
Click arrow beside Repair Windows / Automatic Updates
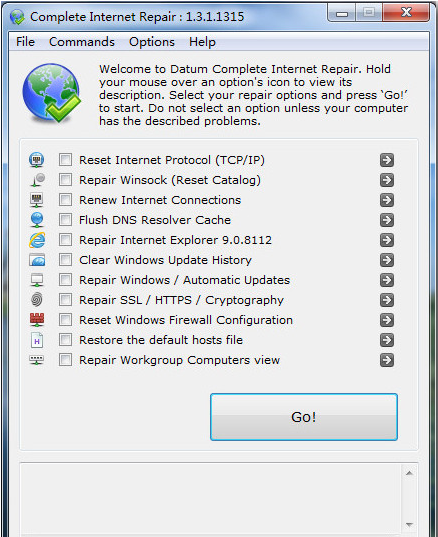(387, 280)
